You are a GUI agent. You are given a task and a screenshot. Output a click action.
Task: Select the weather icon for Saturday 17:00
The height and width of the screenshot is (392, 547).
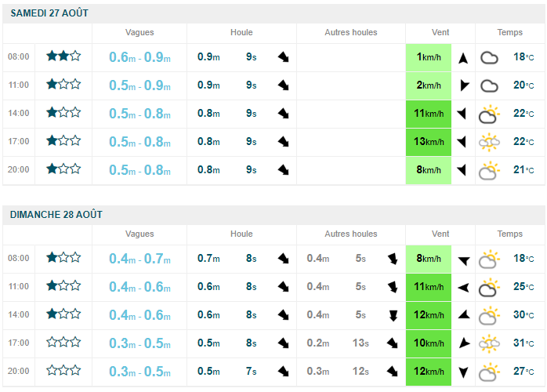490,142
